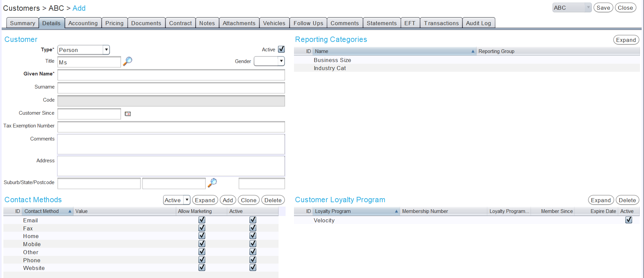This screenshot has height=278, width=644.
Task: Select the Velocity loyalty program row
Action: [x=467, y=220]
